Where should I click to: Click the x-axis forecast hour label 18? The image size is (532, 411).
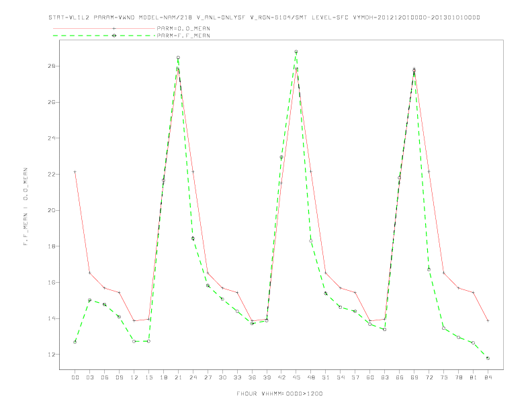pos(163,377)
